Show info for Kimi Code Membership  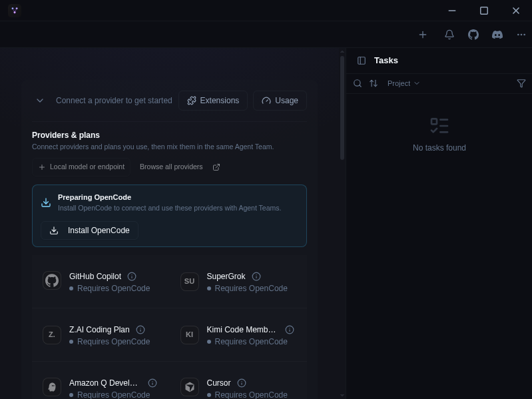point(290,330)
